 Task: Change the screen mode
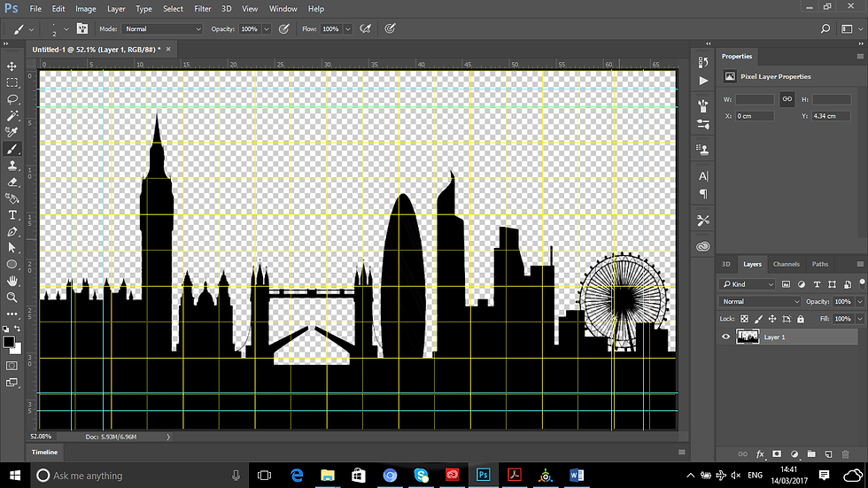(x=12, y=383)
